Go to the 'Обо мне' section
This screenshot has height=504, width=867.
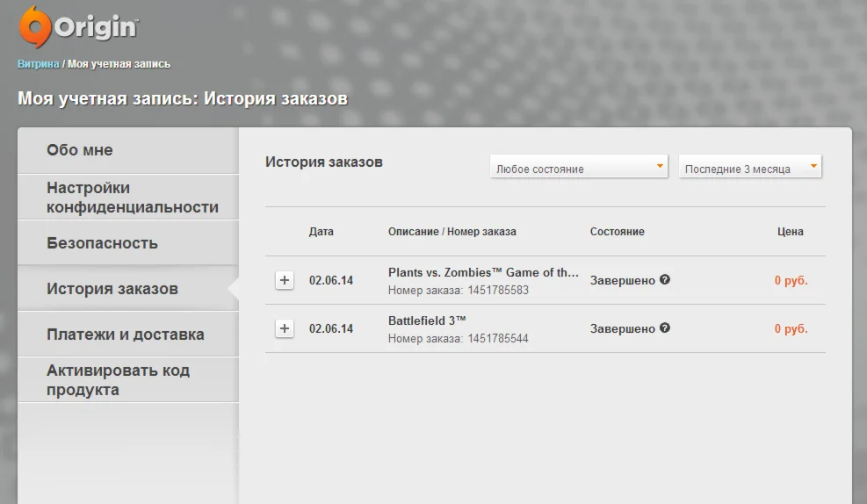[x=128, y=150]
